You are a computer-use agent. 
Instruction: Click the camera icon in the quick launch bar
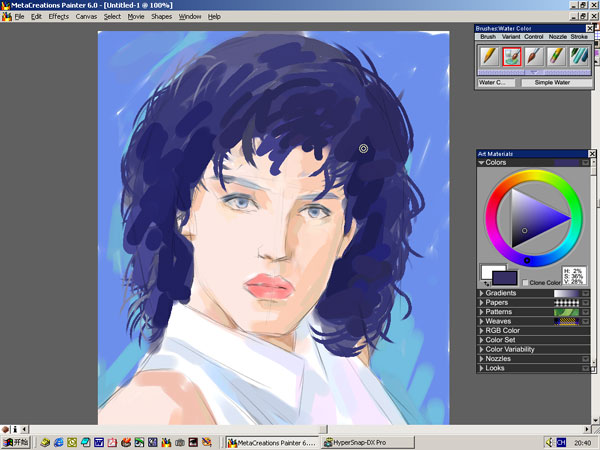(x=179, y=442)
